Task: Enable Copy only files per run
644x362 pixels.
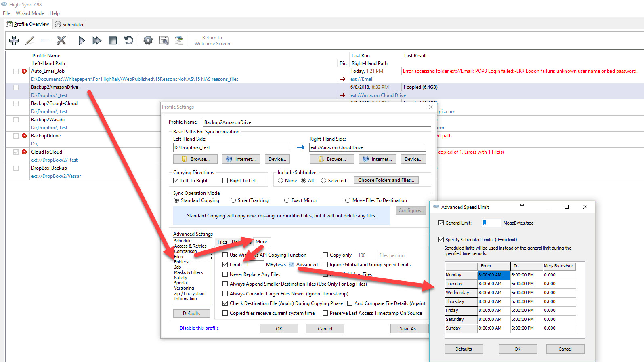Action: point(325,255)
